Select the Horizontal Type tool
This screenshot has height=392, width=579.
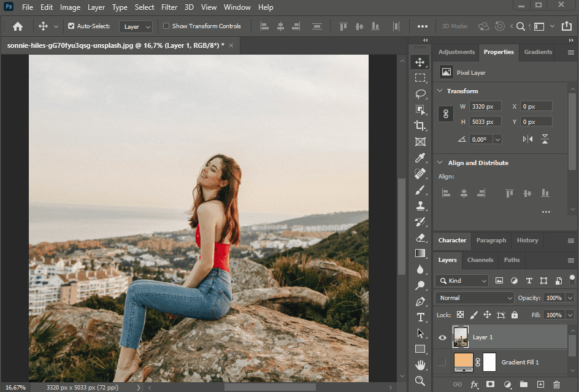click(420, 317)
